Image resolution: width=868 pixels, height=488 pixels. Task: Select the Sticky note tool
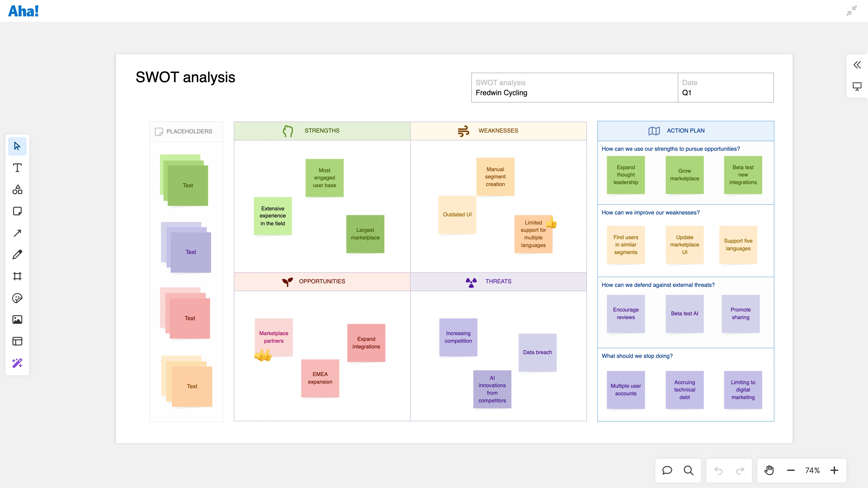tap(17, 211)
